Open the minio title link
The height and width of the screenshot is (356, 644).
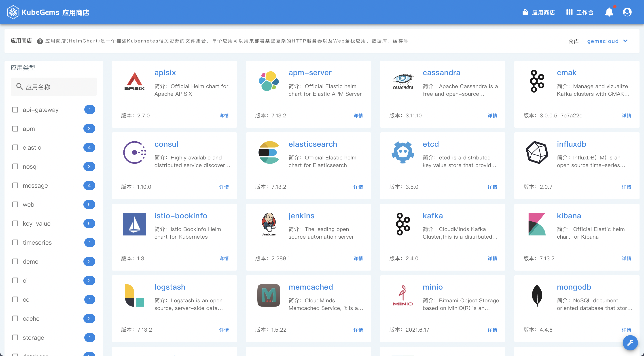(433, 287)
